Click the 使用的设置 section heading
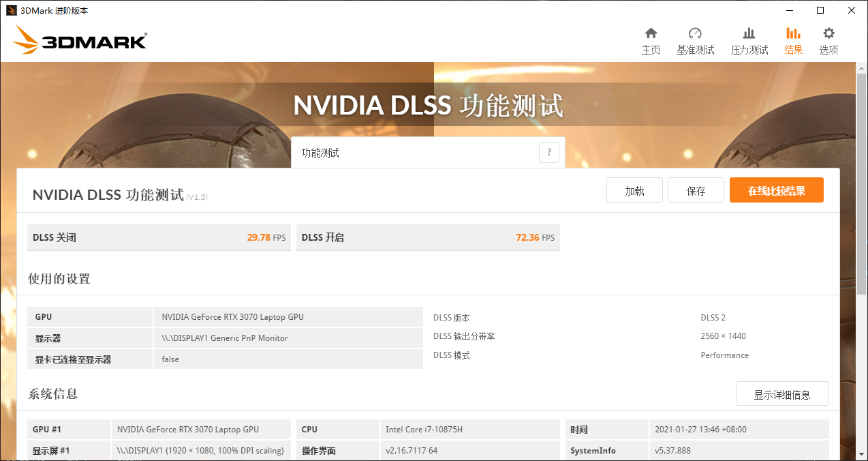Viewport: 868px width, 461px height. click(x=59, y=278)
